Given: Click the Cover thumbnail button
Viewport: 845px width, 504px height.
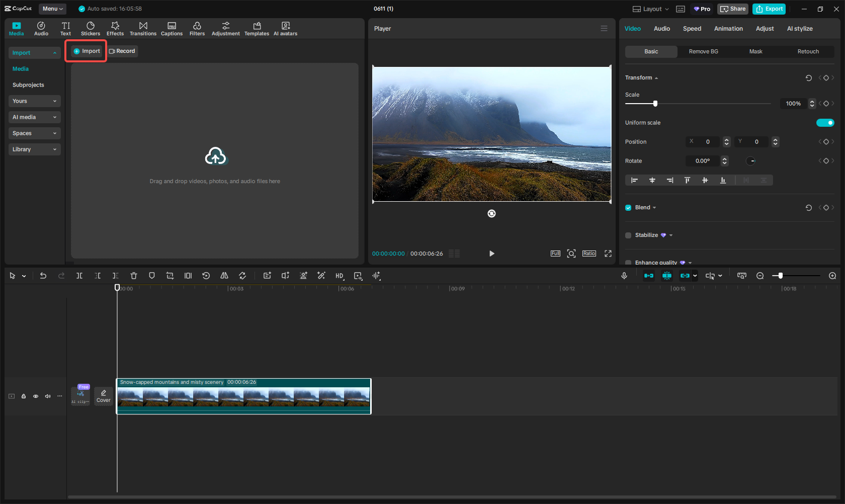Looking at the screenshot, I should pyautogui.click(x=103, y=396).
